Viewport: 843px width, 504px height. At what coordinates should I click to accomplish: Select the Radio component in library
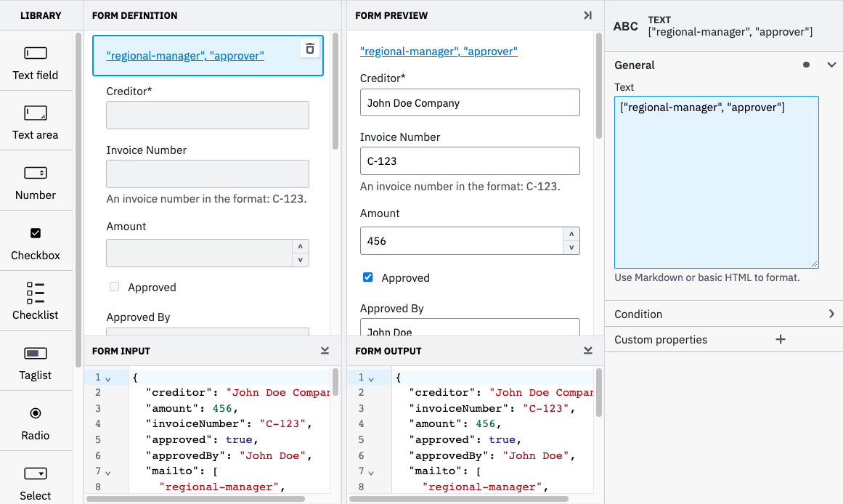point(36,420)
